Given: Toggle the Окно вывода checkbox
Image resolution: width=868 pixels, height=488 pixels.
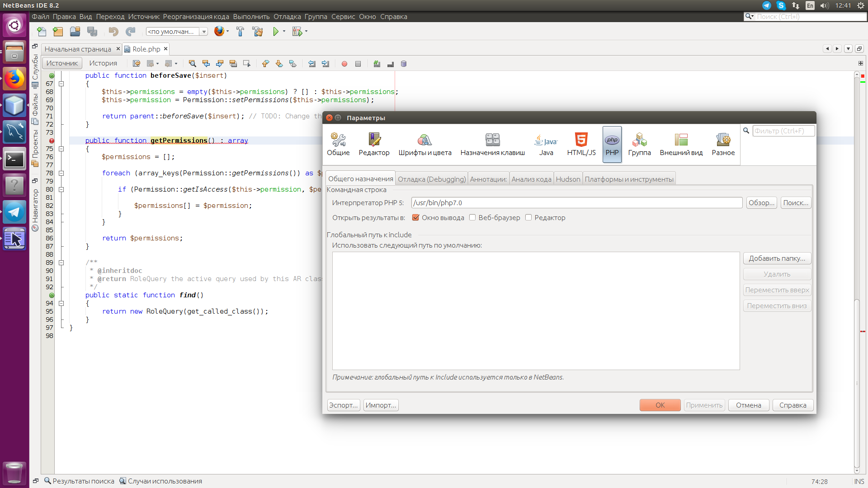Looking at the screenshot, I should 415,217.
